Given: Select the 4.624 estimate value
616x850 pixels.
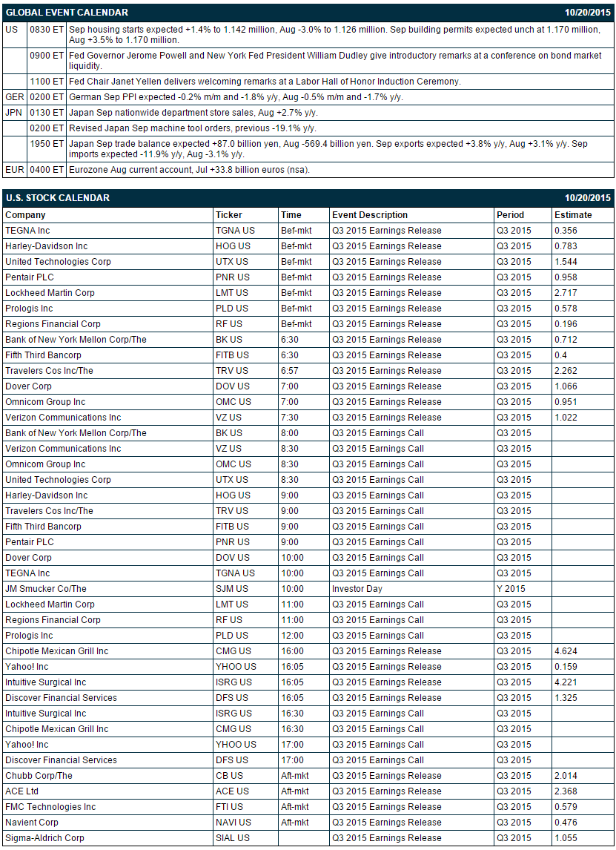Looking at the screenshot, I should pyautogui.click(x=566, y=651).
